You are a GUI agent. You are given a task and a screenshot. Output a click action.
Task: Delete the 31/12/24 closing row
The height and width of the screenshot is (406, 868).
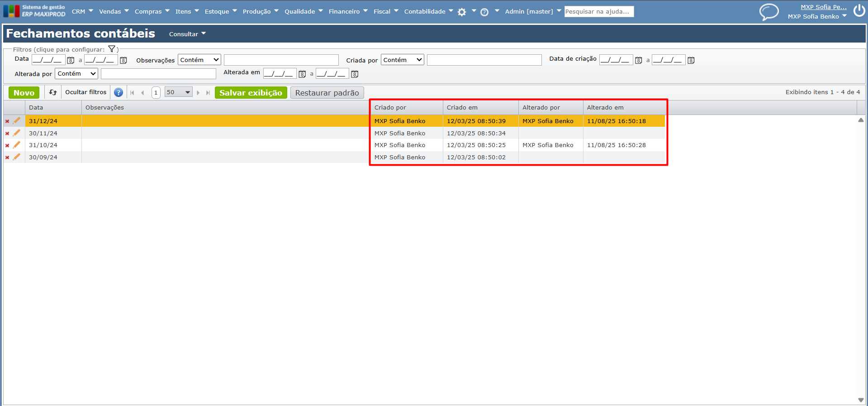point(7,121)
